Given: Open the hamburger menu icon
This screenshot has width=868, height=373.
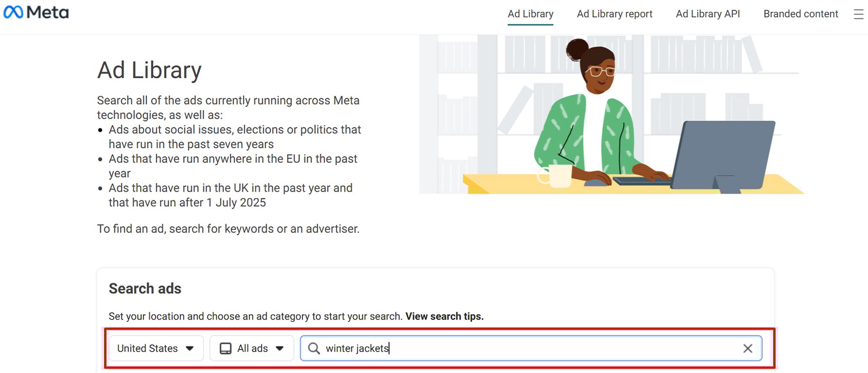Looking at the screenshot, I should tap(858, 14).
